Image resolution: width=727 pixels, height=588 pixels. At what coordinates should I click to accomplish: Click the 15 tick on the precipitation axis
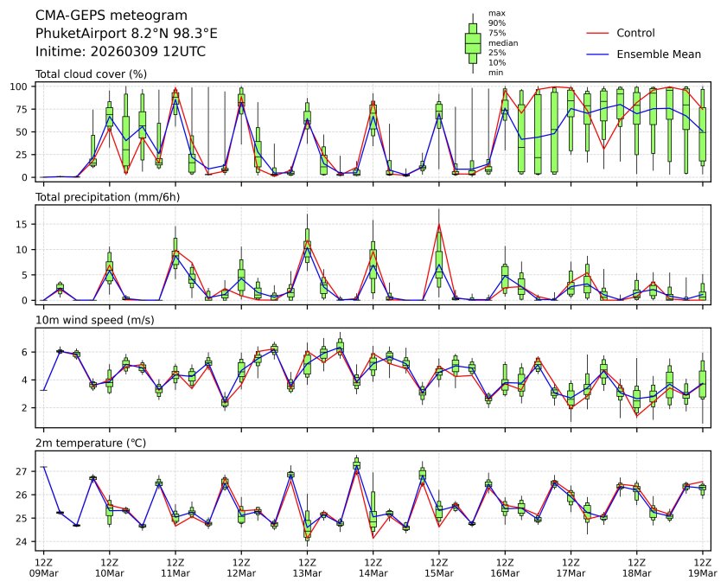(x=24, y=224)
